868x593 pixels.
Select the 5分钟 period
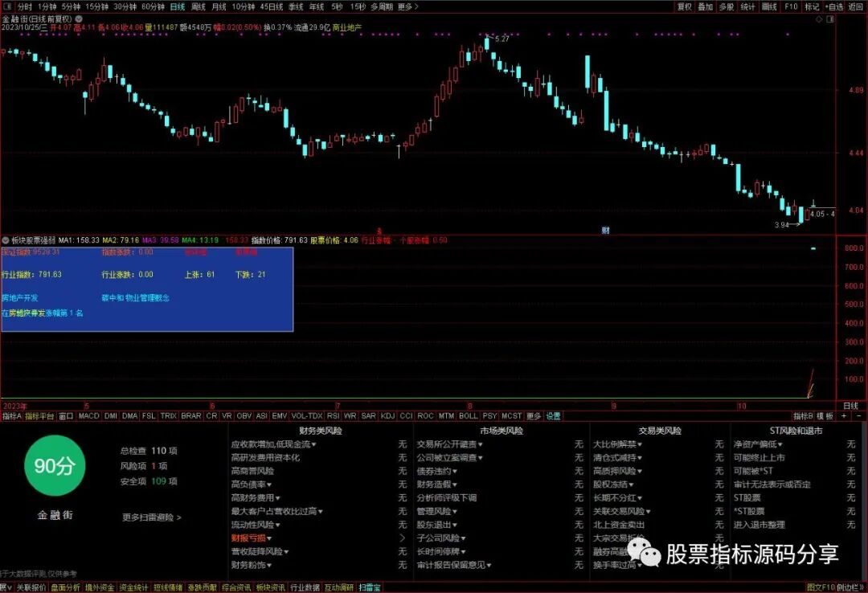pyautogui.click(x=71, y=6)
